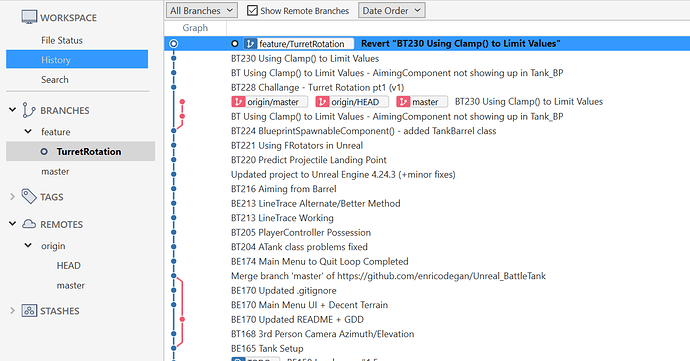Click the Tags label icon
Viewport: 690px width, 361px height.
(x=29, y=196)
